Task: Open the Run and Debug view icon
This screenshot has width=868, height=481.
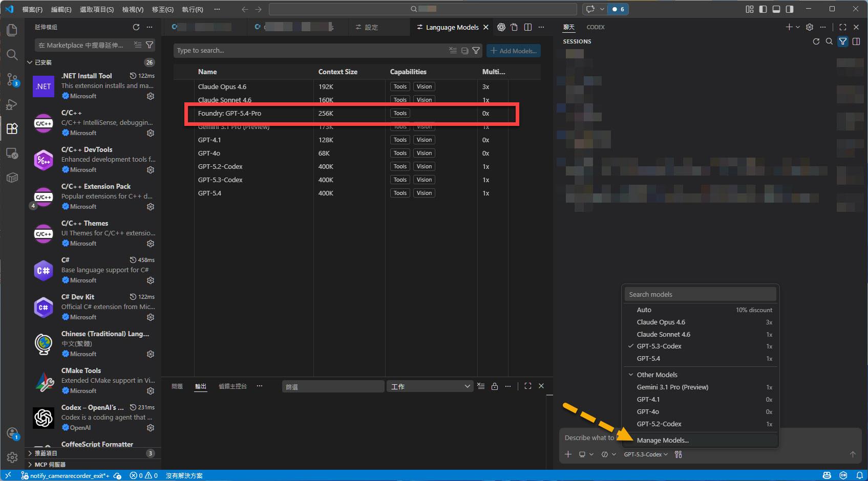Action: point(12,104)
